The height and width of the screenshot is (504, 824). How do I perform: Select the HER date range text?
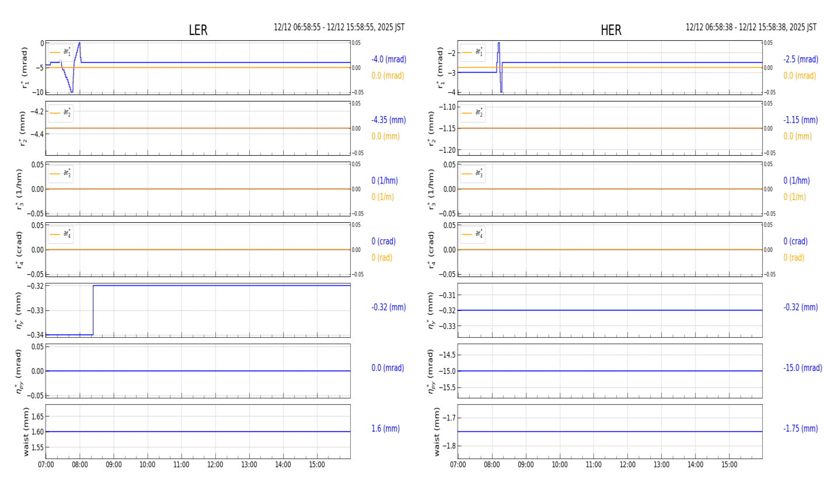pyautogui.click(x=750, y=27)
